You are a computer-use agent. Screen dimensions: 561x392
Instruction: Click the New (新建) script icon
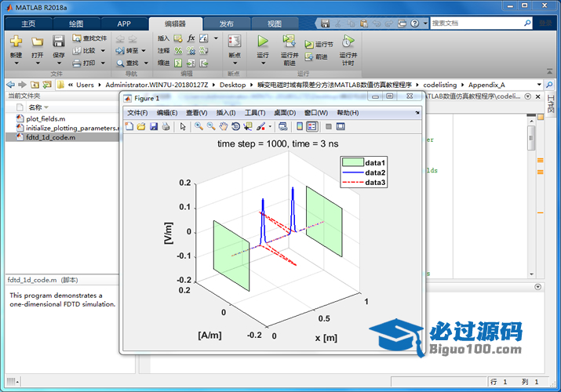(x=16, y=42)
